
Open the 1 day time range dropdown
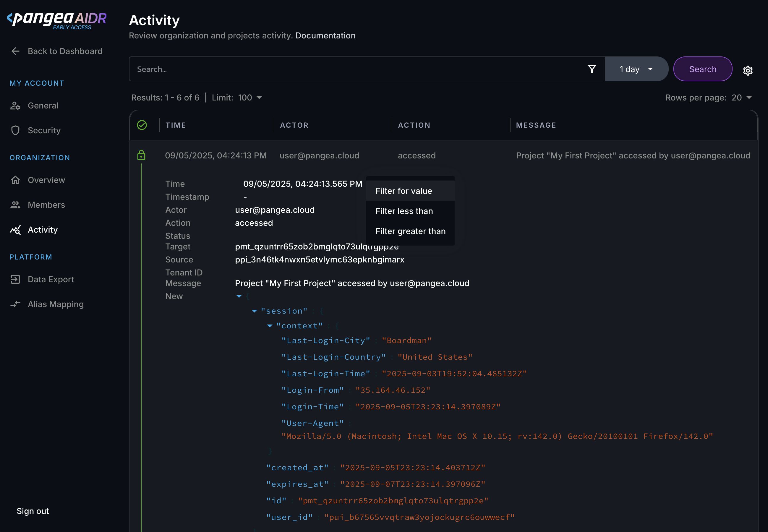(636, 69)
